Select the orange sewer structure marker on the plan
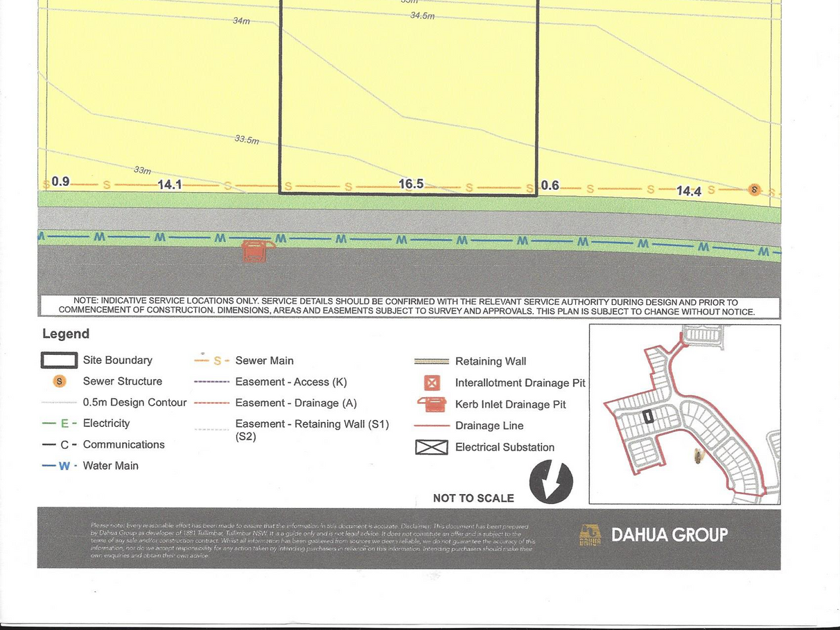Image resolution: width=840 pixels, height=630 pixels. (755, 189)
